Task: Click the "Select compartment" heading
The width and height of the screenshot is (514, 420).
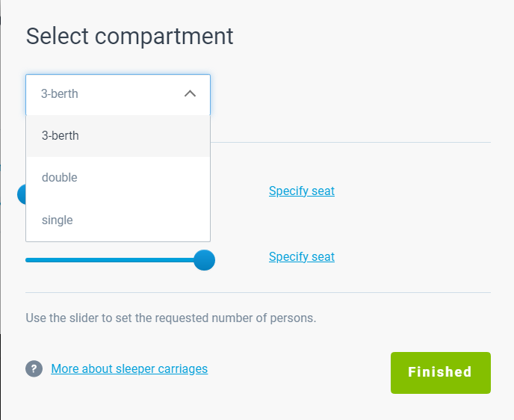Action: point(129,36)
